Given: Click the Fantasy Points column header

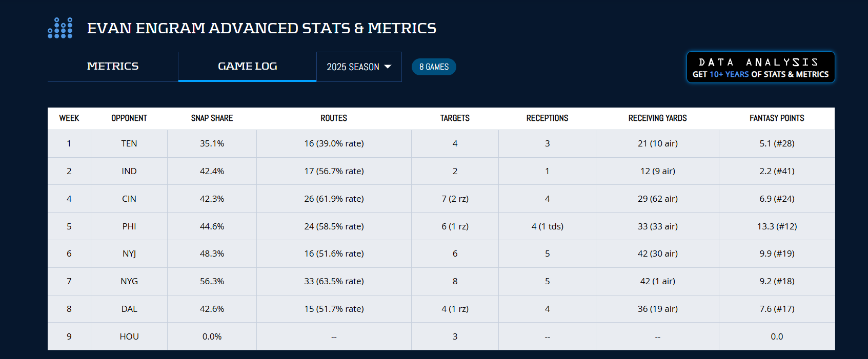Looking at the screenshot, I should [x=777, y=118].
